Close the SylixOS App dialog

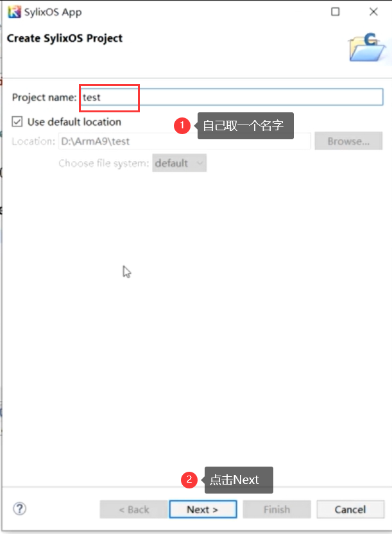tap(373, 12)
